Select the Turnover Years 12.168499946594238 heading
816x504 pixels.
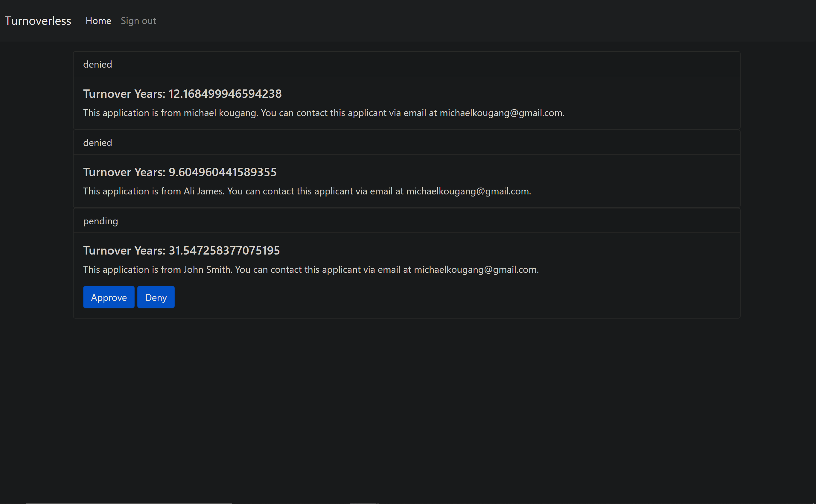[x=182, y=94]
